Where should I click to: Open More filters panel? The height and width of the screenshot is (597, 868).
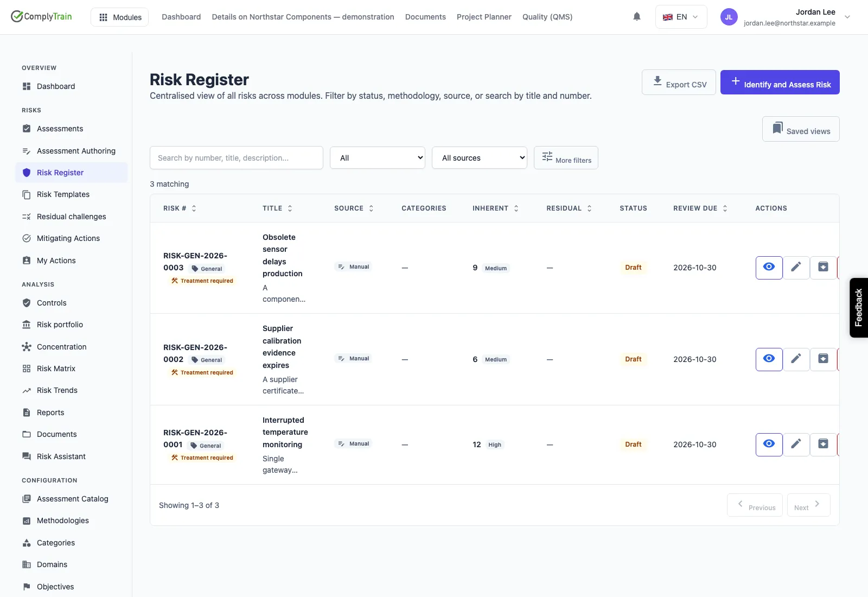pyautogui.click(x=566, y=158)
